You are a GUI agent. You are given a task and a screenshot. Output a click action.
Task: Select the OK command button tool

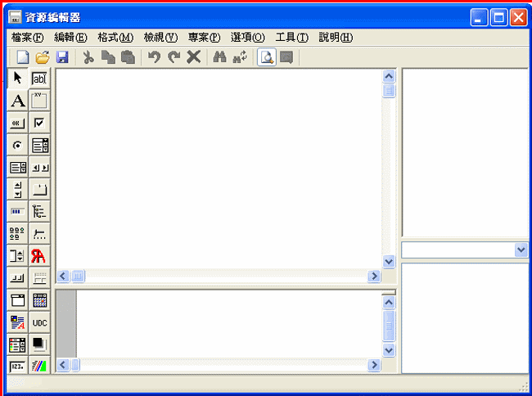tap(17, 123)
